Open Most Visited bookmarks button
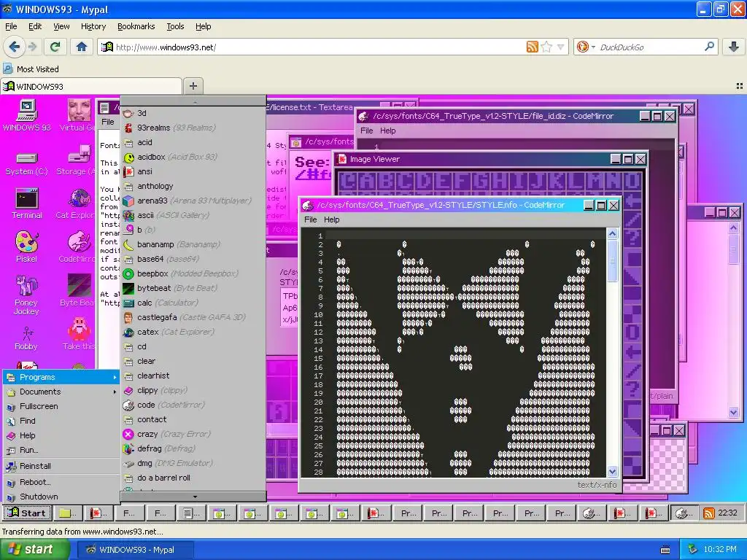Image resolution: width=747 pixels, height=560 pixels. 31,69
